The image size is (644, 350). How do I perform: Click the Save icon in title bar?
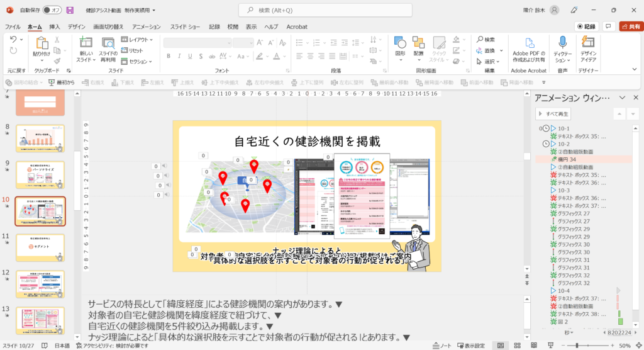[70, 10]
